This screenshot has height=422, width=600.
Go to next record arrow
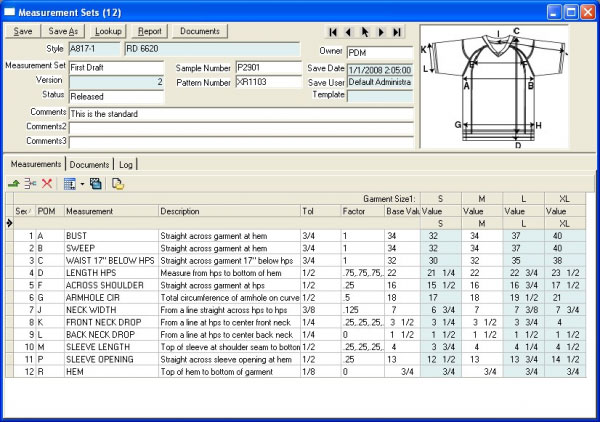pos(381,32)
